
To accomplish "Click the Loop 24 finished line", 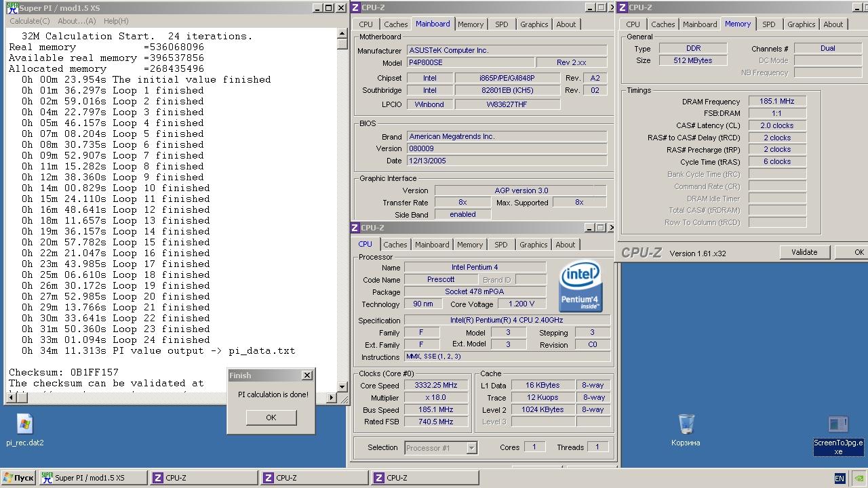I will [115, 340].
